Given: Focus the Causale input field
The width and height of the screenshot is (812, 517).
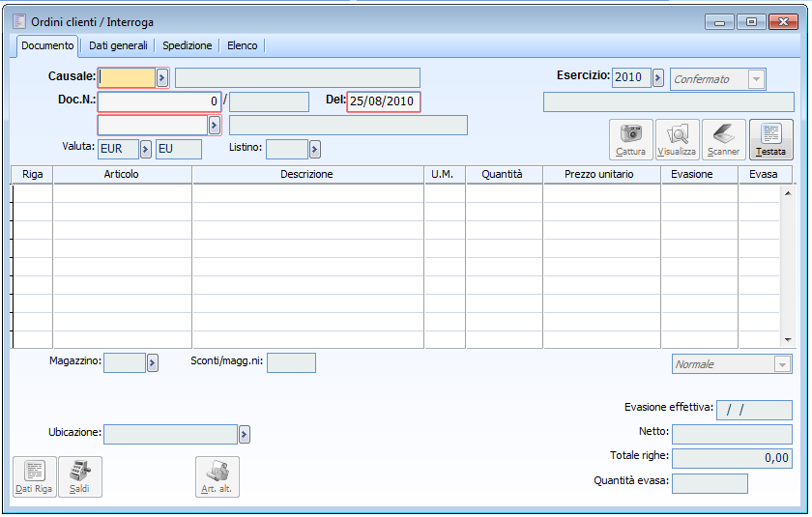Looking at the screenshot, I should click(x=127, y=77).
